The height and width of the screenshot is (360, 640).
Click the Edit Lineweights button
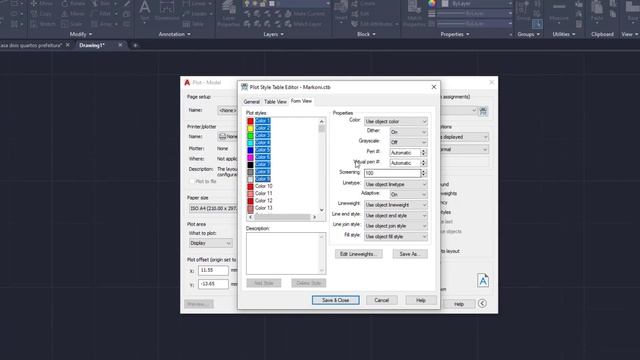359,254
